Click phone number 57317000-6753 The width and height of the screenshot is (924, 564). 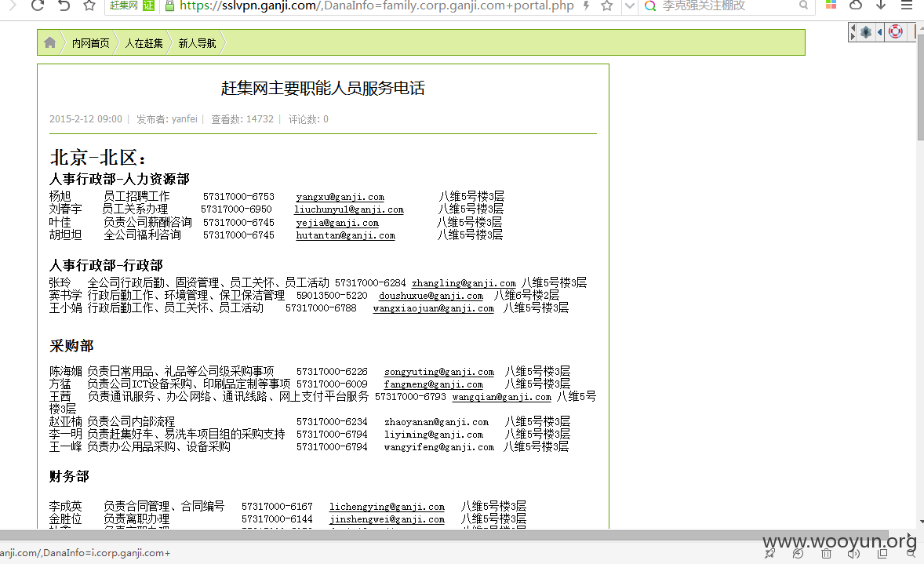click(x=238, y=196)
